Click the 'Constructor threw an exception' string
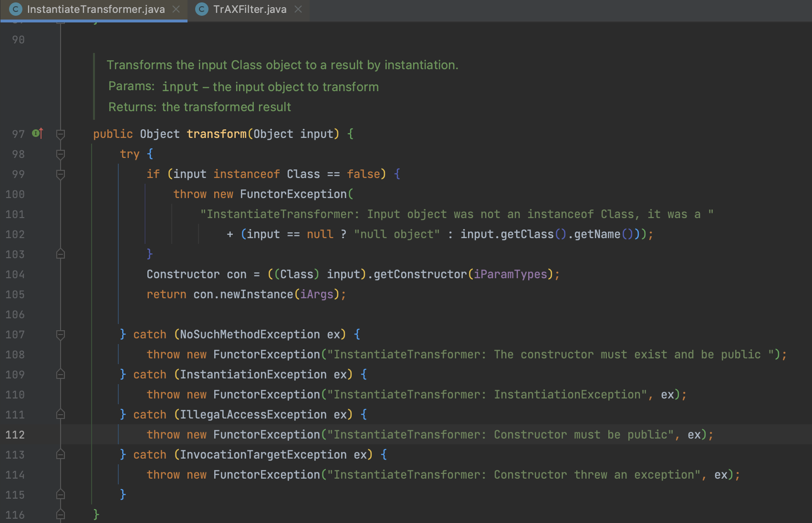This screenshot has height=523, width=812. tap(514, 475)
